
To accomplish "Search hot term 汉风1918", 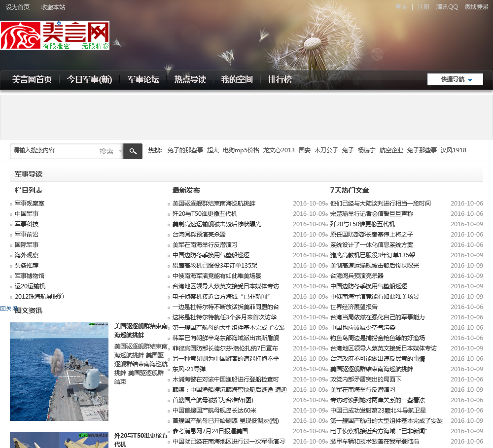I will pyautogui.click(x=454, y=150).
